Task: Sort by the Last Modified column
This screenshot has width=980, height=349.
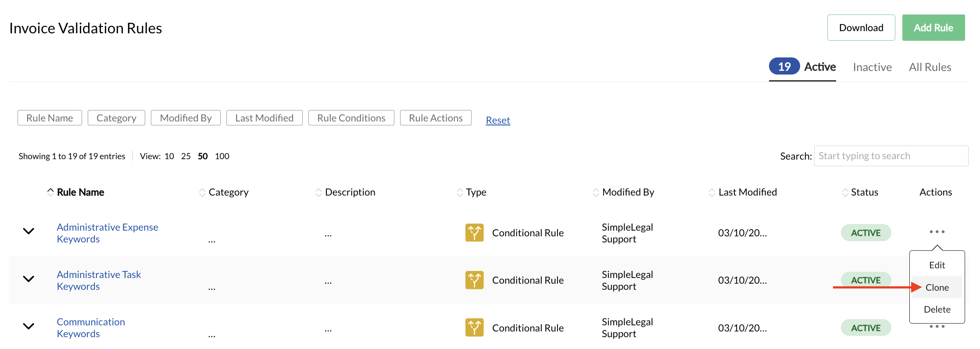Action: point(747,192)
